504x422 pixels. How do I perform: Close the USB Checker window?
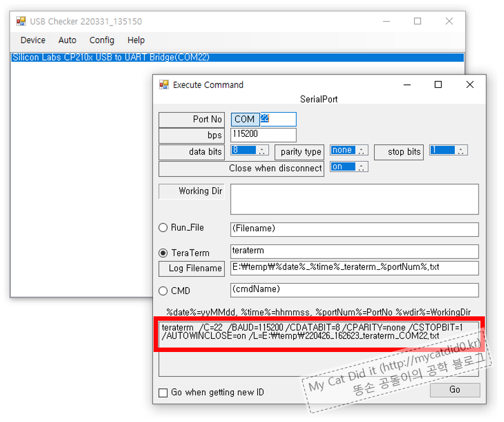449,22
